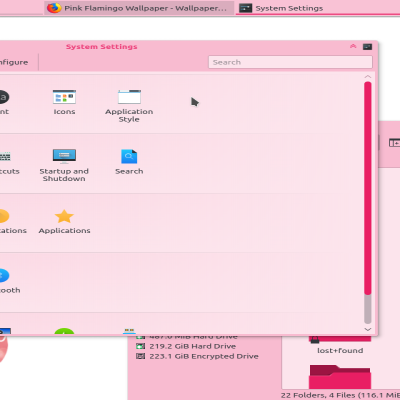
Task: Open the Icons settings module
Action: (x=64, y=103)
